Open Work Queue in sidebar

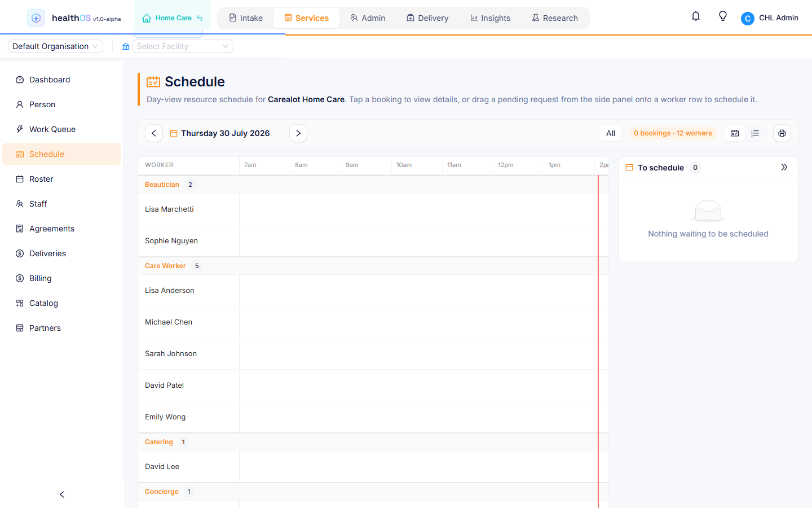point(61,129)
